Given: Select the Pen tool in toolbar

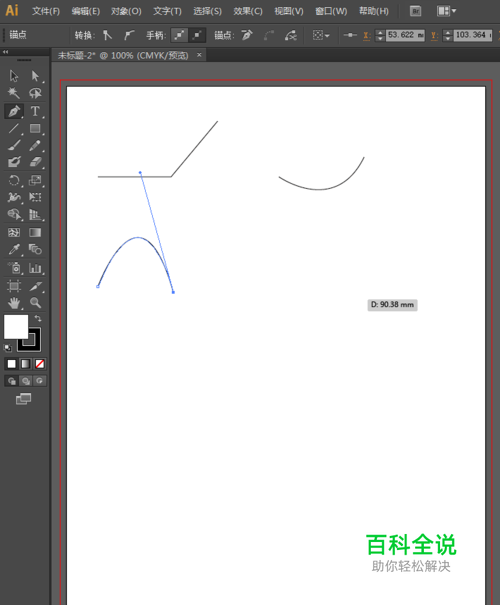Looking at the screenshot, I should [x=14, y=111].
